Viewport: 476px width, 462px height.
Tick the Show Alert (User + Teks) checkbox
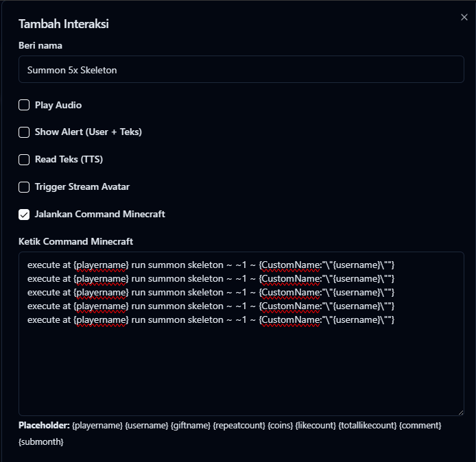(x=24, y=132)
